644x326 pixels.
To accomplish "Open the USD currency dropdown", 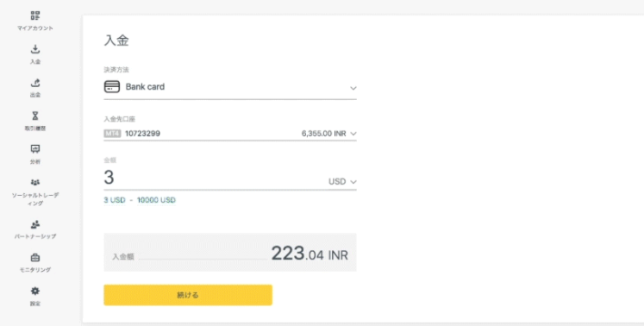I will (342, 182).
